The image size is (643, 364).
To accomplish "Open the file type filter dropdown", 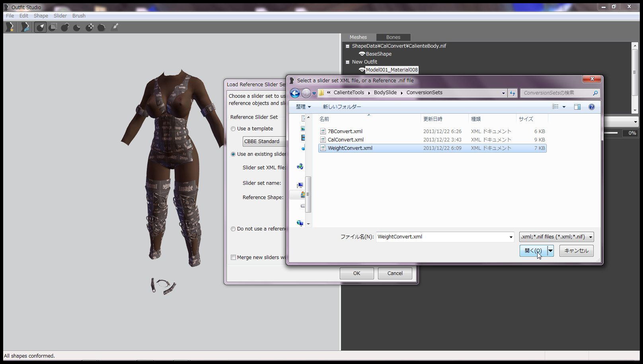I will click(x=590, y=237).
